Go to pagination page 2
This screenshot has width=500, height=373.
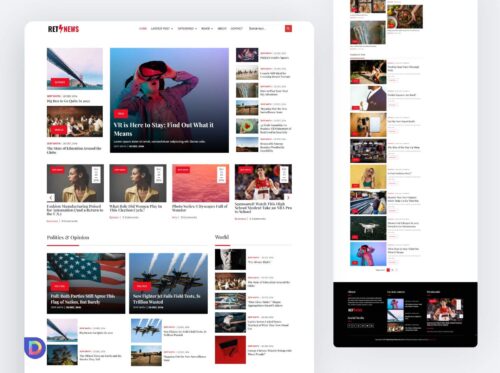click(x=393, y=270)
